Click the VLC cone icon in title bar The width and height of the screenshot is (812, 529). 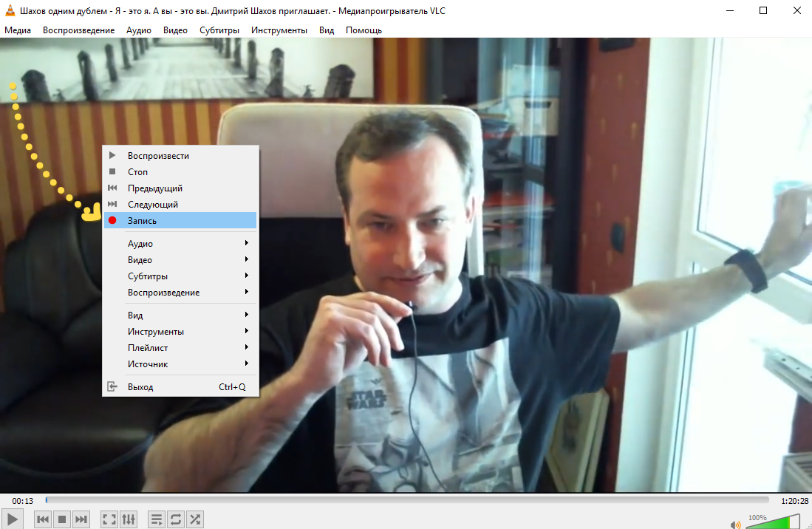pyautogui.click(x=10, y=10)
